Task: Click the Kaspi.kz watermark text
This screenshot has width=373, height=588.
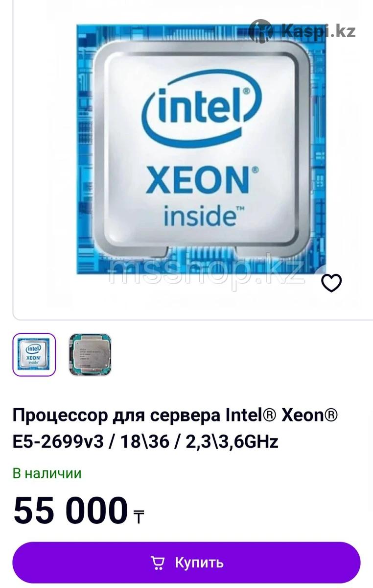Action: tap(319, 31)
